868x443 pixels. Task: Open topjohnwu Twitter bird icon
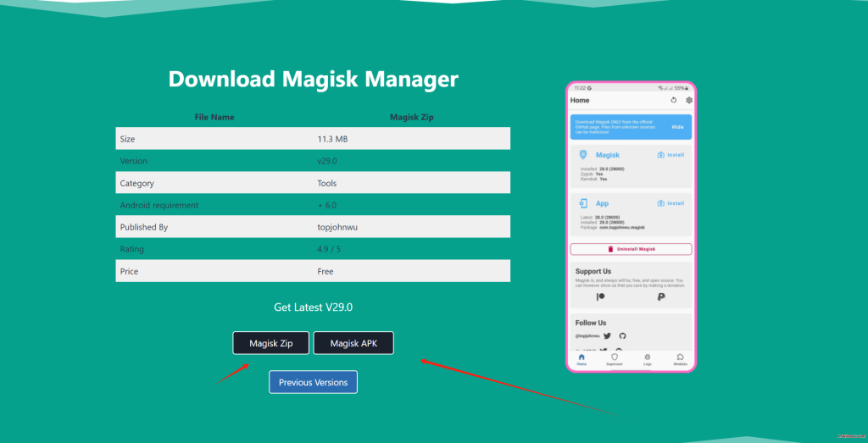tap(607, 335)
